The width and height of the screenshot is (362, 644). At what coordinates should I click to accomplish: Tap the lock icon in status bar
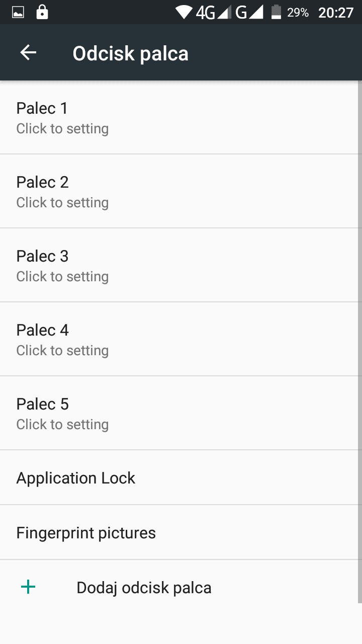coord(42,12)
